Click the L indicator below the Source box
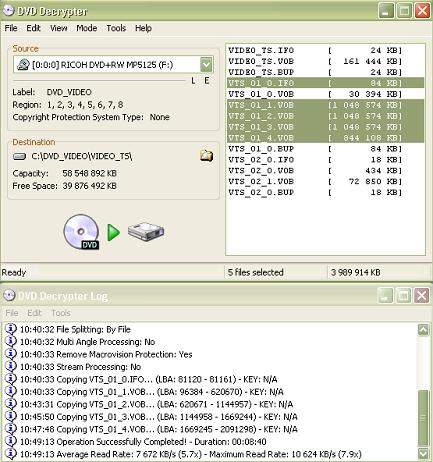Image resolution: width=433 pixels, height=462 pixels. tap(193, 81)
